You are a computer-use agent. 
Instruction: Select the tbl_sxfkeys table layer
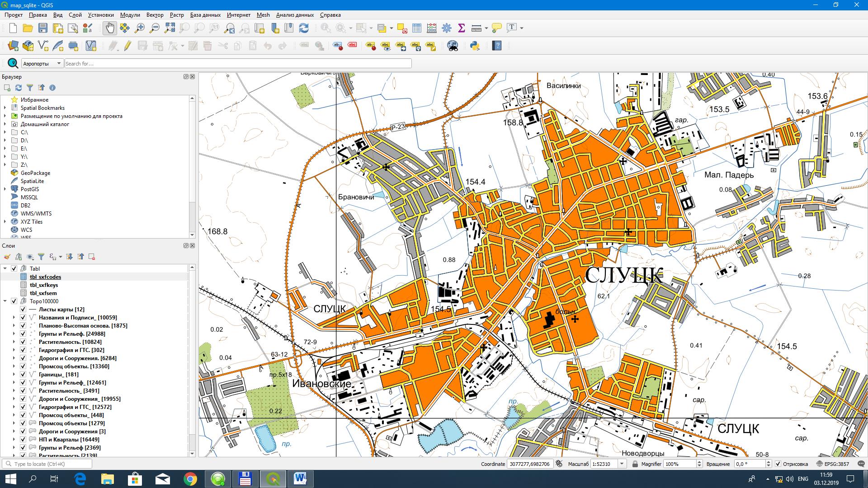[44, 285]
